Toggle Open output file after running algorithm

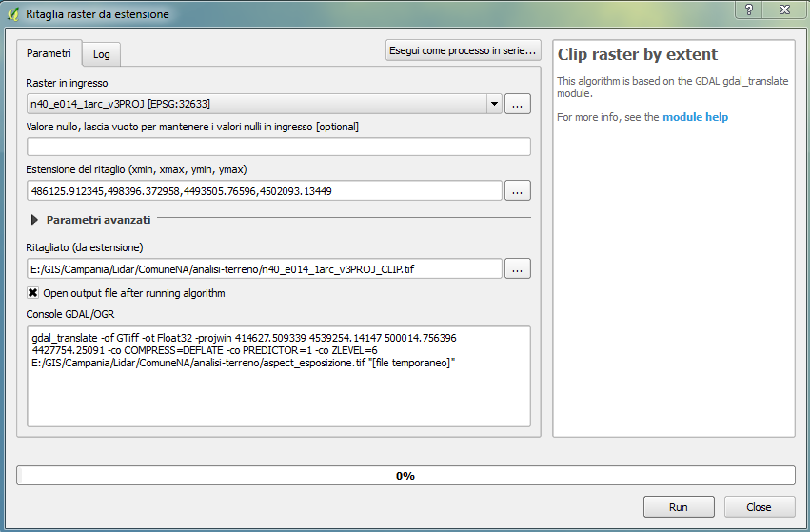(x=33, y=293)
